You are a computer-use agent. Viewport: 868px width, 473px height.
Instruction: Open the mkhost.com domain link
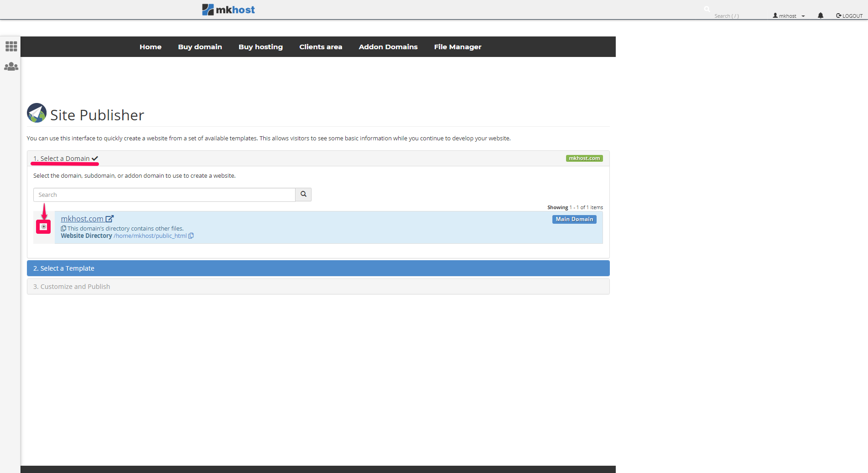click(x=83, y=219)
